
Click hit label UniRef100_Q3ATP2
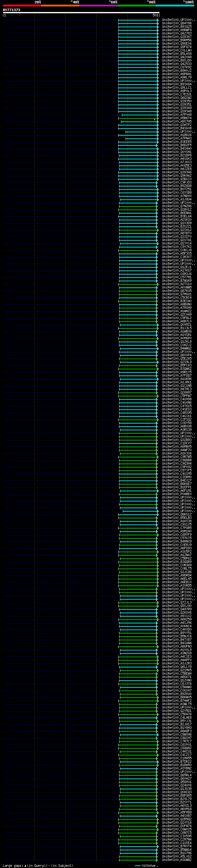point(177,125)
